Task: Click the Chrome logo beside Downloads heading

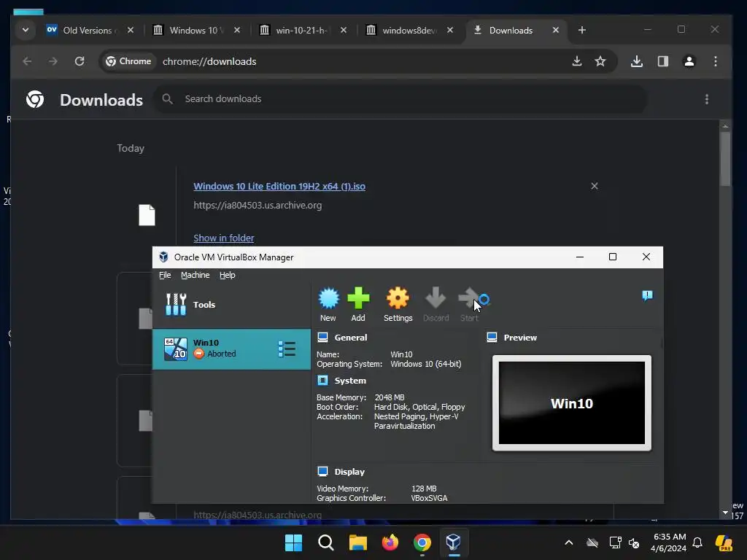Action: (x=35, y=99)
